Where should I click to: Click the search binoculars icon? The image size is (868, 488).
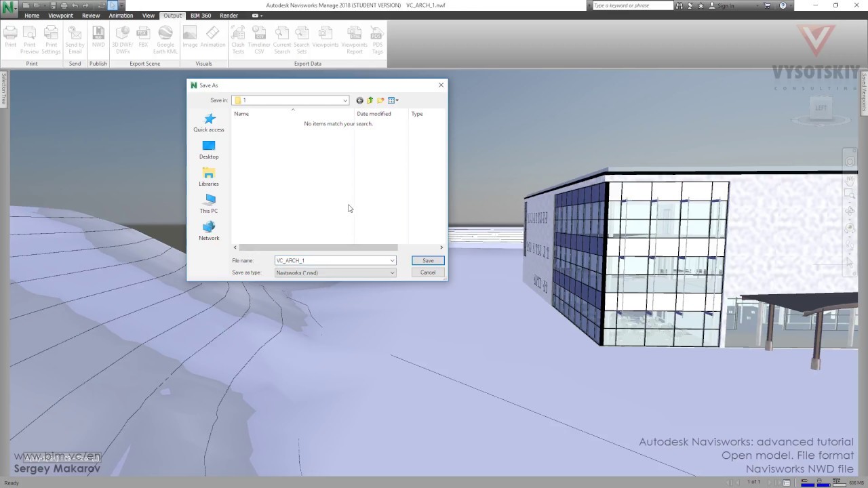coord(680,5)
